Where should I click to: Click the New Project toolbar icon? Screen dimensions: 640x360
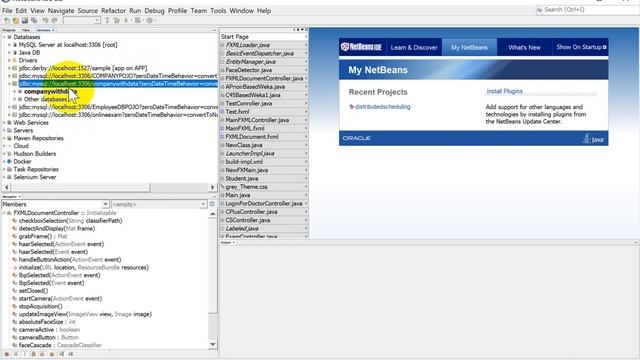[16, 20]
